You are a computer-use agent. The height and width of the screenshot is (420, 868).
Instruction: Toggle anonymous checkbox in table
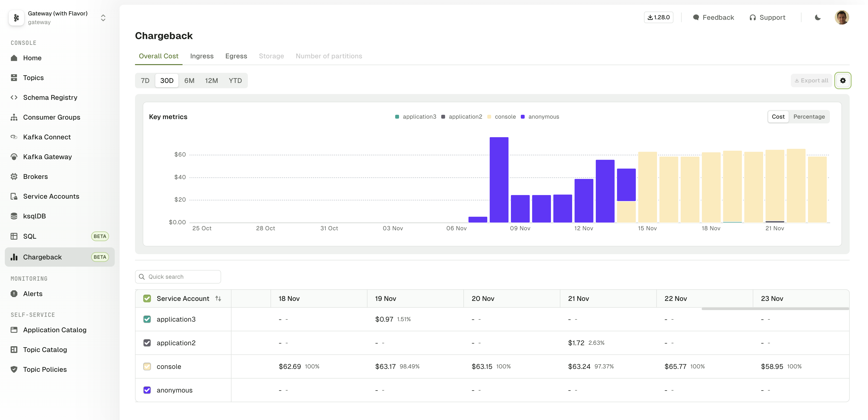pos(147,390)
